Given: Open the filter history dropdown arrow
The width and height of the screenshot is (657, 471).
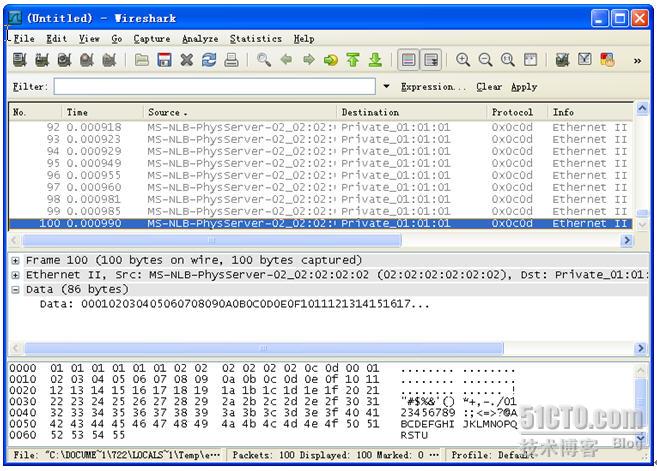Looking at the screenshot, I should pyautogui.click(x=386, y=86).
